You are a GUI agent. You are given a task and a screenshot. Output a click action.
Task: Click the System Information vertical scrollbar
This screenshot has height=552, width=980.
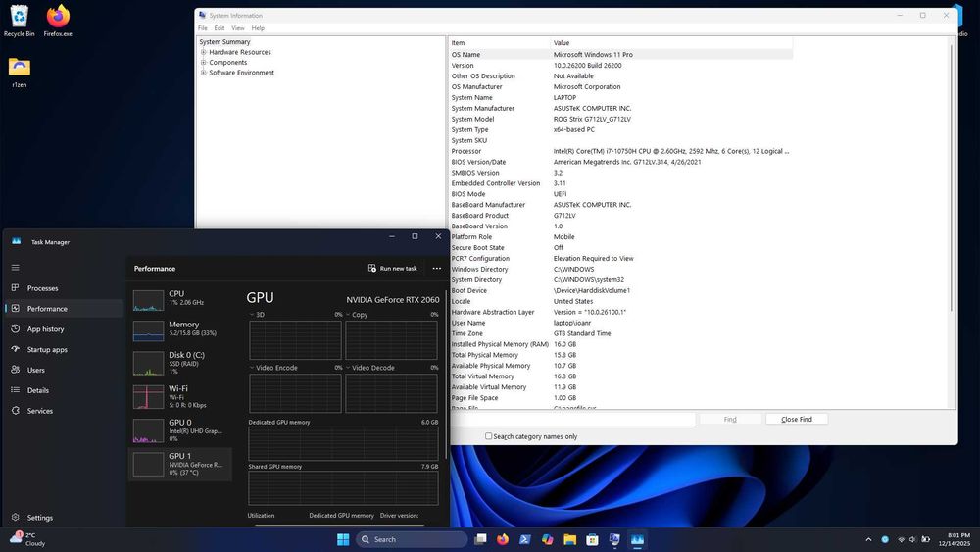[x=952, y=178]
